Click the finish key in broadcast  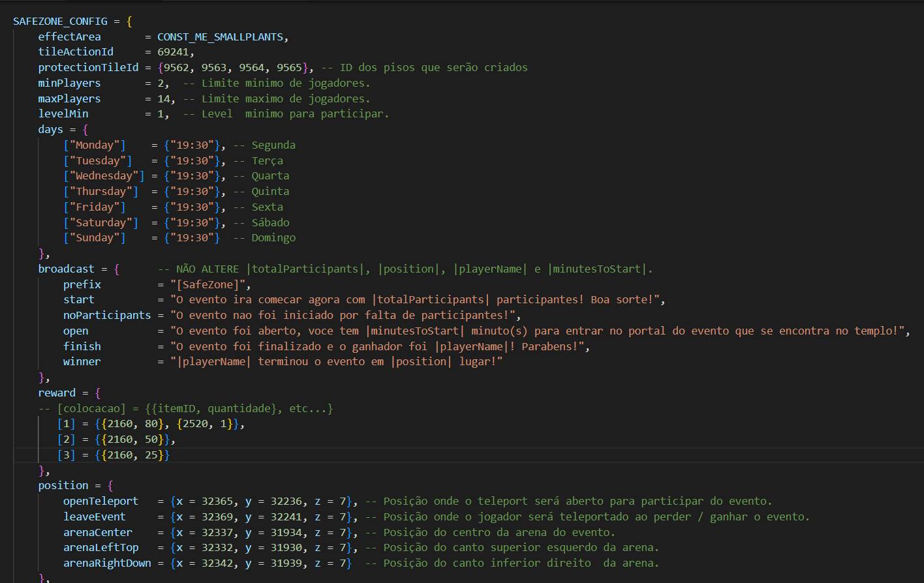pos(82,347)
